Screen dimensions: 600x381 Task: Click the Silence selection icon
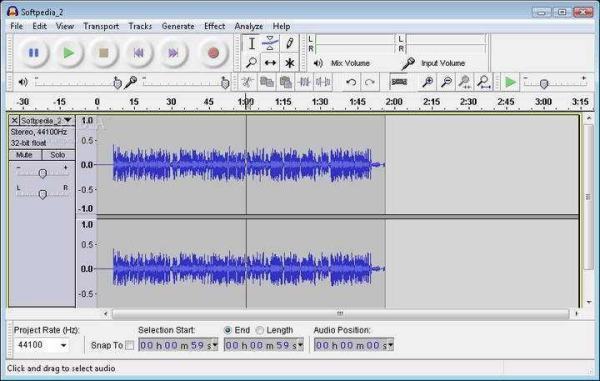323,82
